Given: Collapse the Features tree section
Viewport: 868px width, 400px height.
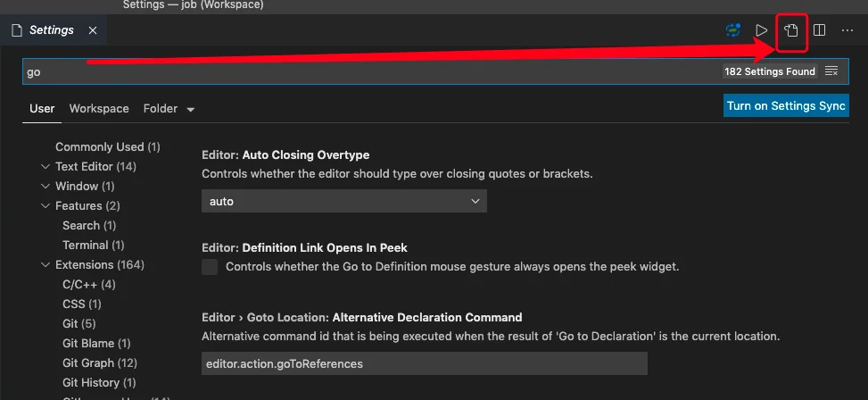Looking at the screenshot, I should (x=45, y=206).
